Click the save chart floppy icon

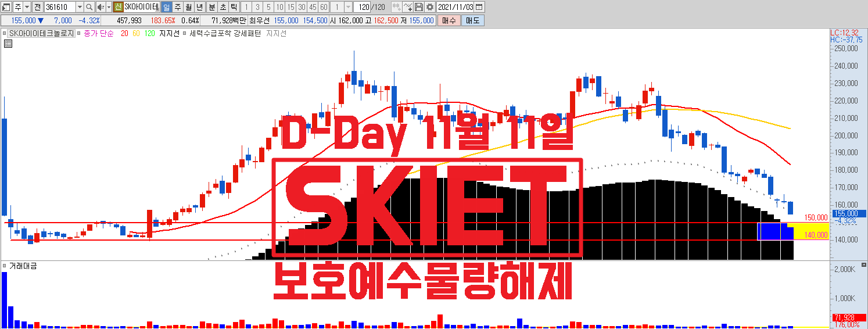click(418, 7)
